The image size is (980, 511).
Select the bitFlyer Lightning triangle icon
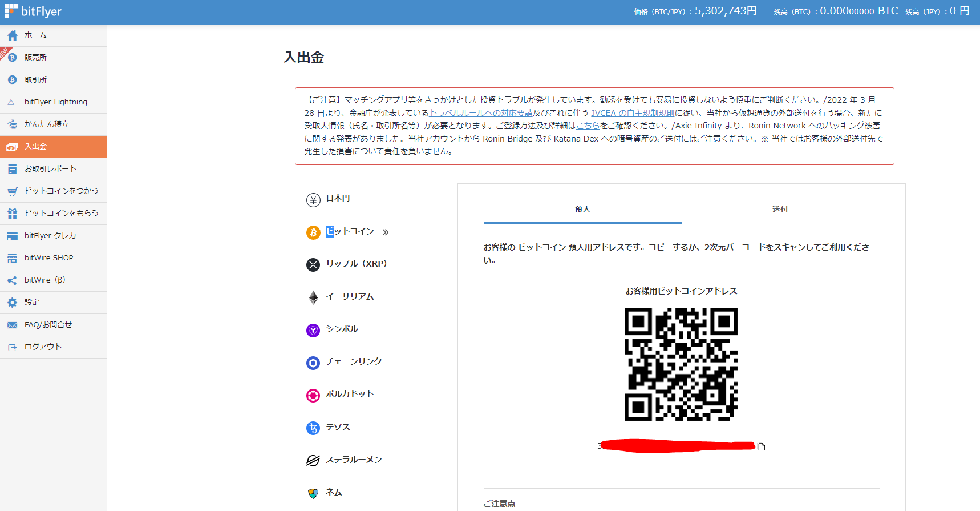click(x=11, y=102)
